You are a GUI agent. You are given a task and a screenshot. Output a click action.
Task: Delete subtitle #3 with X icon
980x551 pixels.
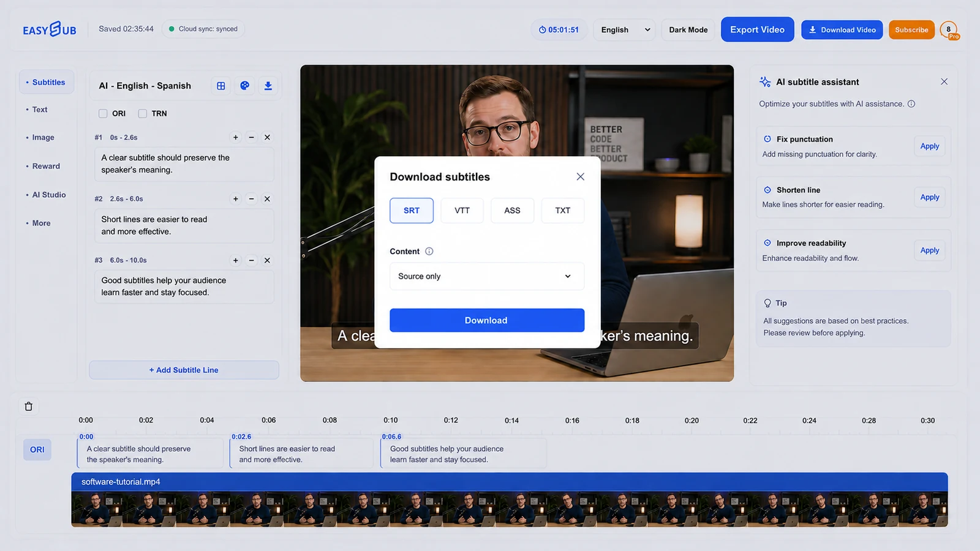[267, 260]
